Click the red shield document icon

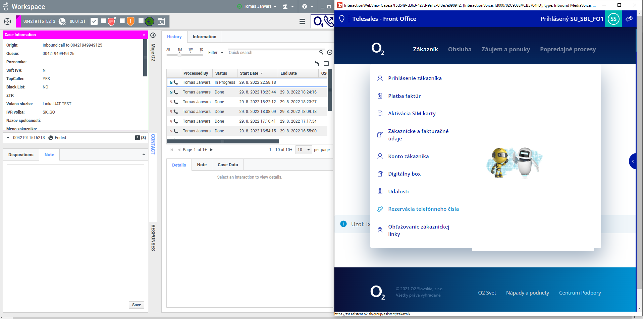point(112,21)
